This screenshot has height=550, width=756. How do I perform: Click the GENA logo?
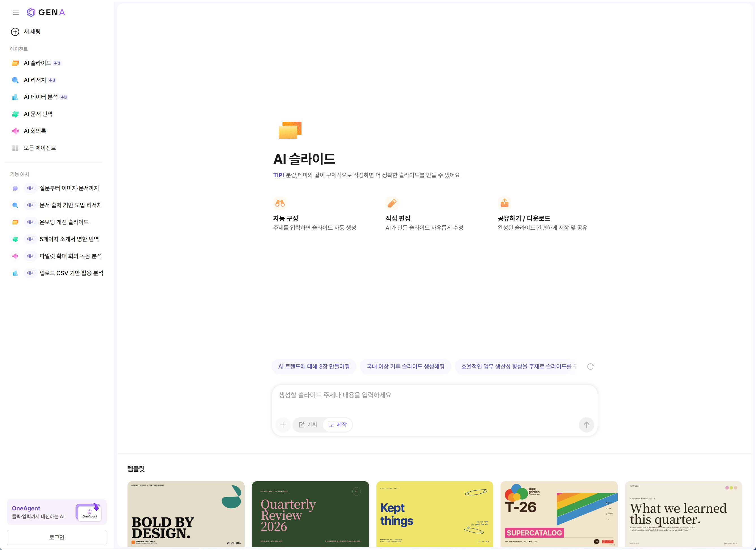[46, 12]
